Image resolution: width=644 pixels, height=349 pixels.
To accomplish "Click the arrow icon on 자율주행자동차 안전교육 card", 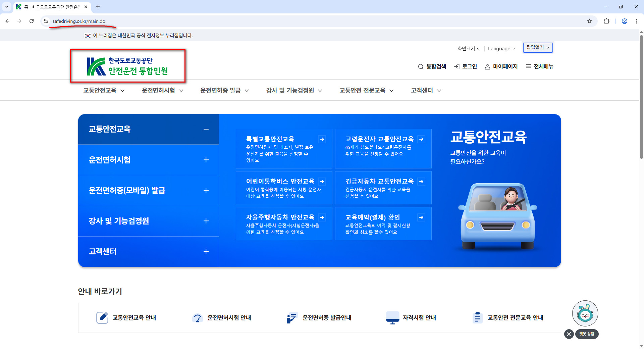I will click(322, 217).
